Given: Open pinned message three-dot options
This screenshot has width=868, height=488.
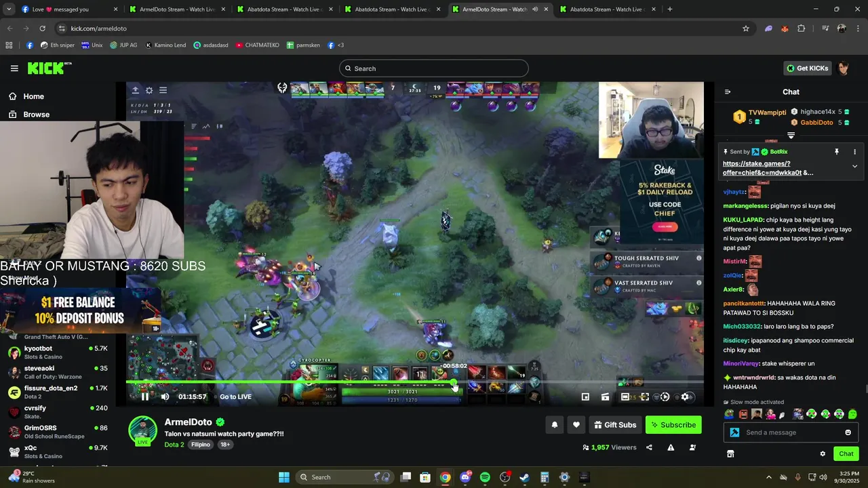Looking at the screenshot, I should [854, 152].
